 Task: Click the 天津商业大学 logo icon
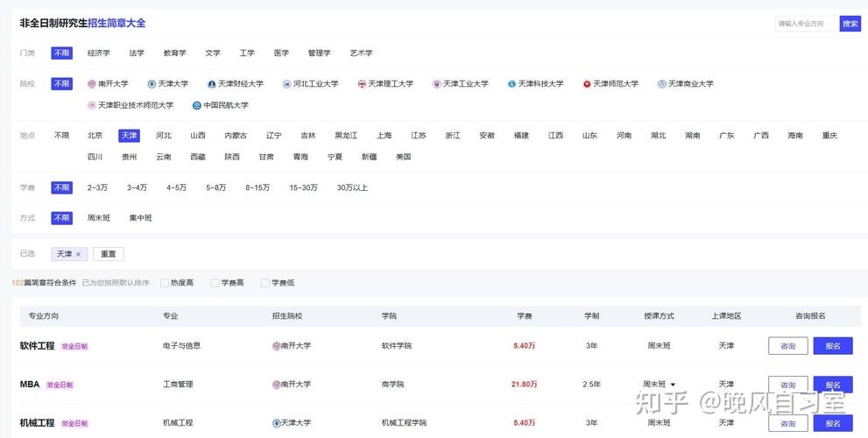point(661,84)
